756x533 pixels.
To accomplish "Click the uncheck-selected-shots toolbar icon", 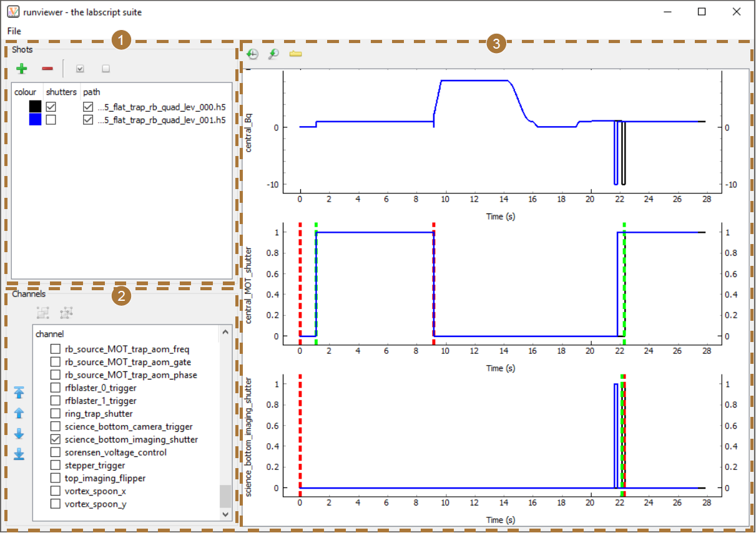I will (106, 69).
